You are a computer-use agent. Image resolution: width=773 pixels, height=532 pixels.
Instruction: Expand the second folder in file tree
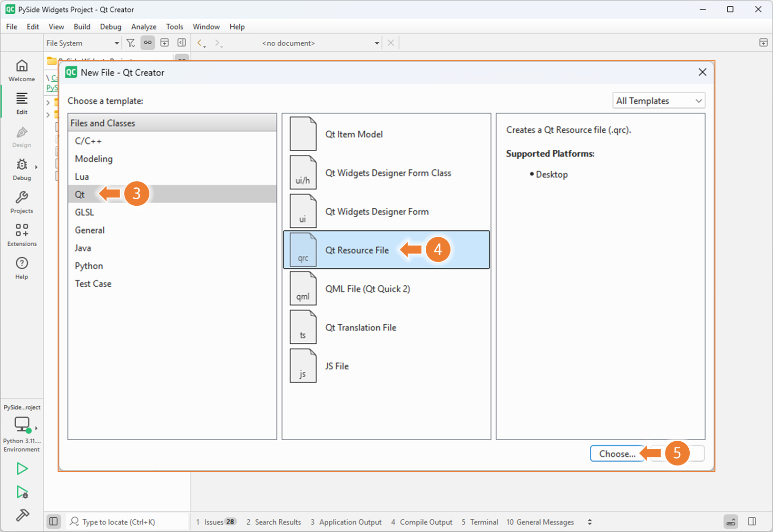(48, 115)
